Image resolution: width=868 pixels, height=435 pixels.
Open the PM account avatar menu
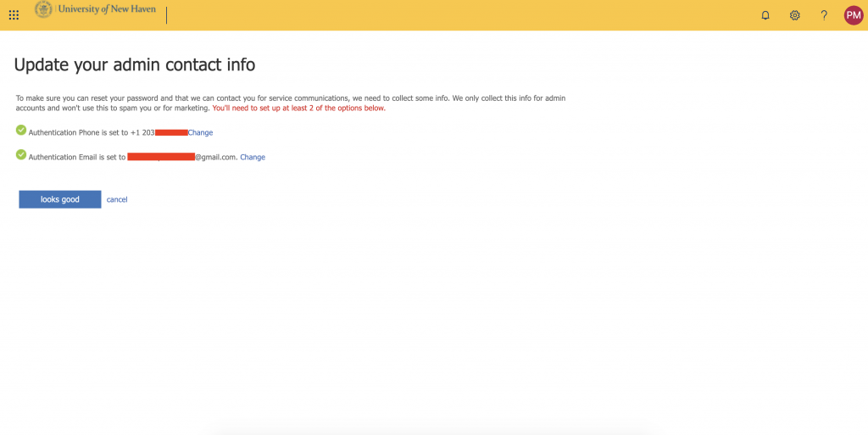[853, 15]
